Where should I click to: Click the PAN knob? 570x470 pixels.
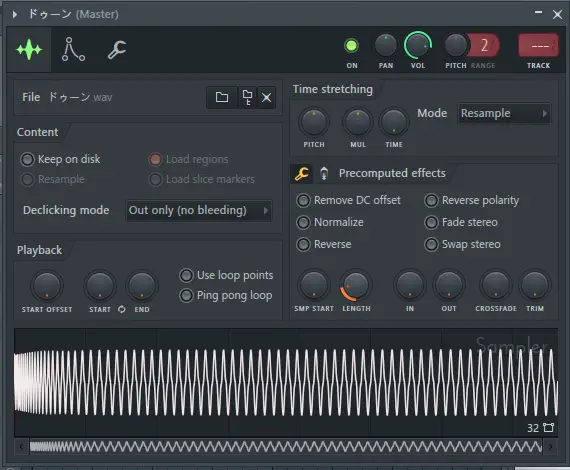[x=385, y=45]
